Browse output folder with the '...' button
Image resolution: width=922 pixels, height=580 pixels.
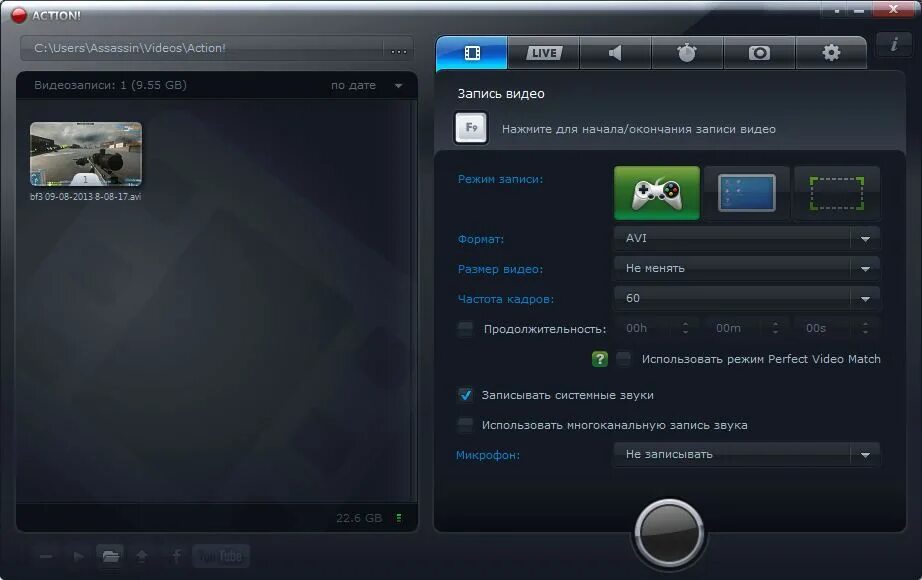[x=399, y=51]
